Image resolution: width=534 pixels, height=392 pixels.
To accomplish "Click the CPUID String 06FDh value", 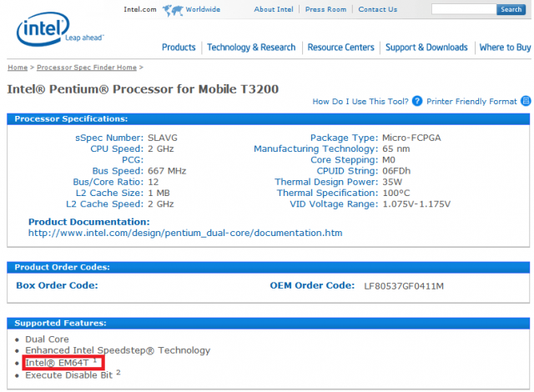I will coord(396,171).
